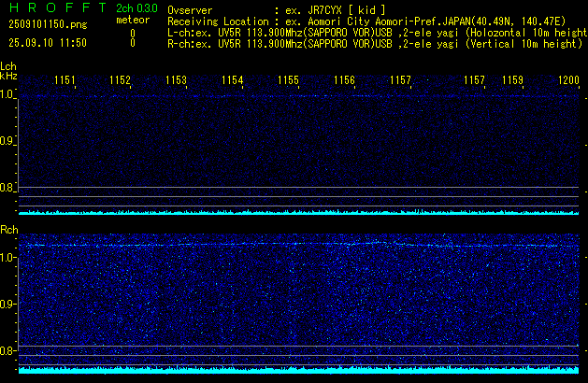
Task: Click the faint carrier line in Lch spectrogram
Action: pyautogui.click(x=298, y=96)
